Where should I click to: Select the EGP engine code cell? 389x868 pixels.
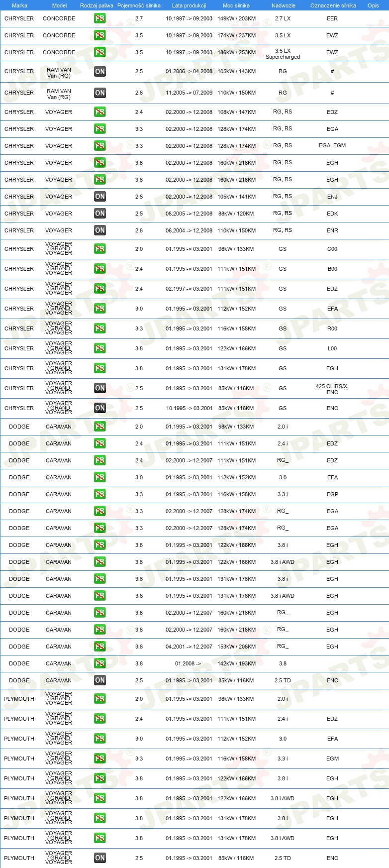point(332,494)
